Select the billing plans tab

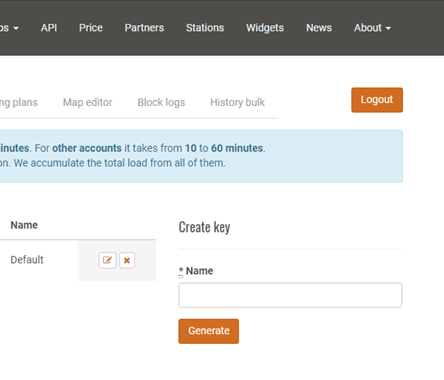pos(19,102)
